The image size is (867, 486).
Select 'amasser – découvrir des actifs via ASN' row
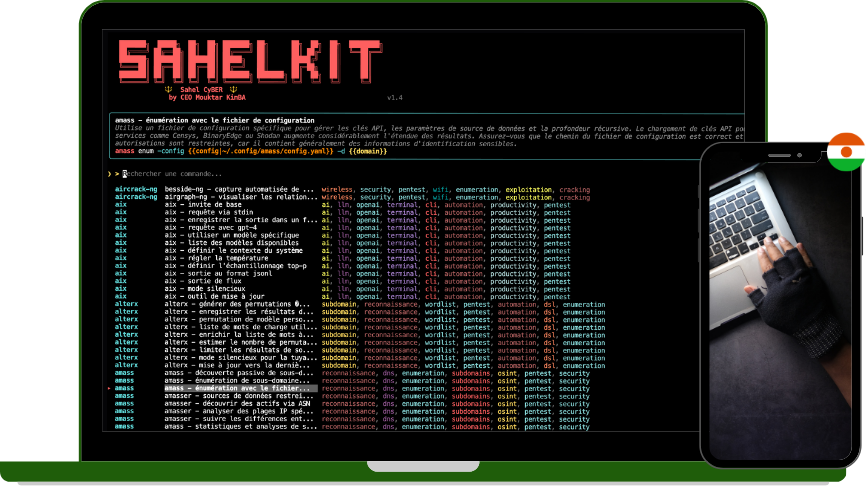(x=352, y=404)
